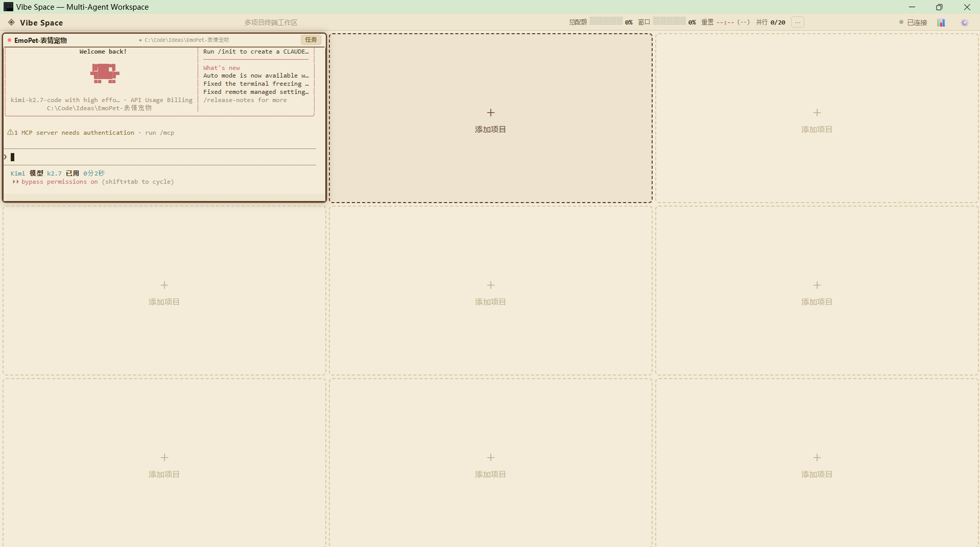Screen dimensions: 980x547
Task: Click the MCP warning triangle icon
Action: 10,133
